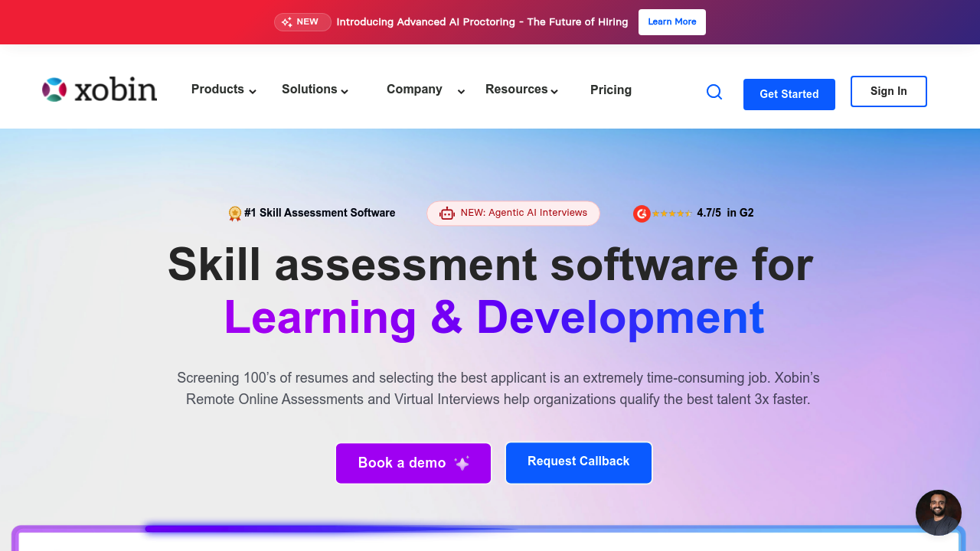Expand the Products dropdown menu
Viewport: 980px width, 551px height.
click(x=223, y=90)
